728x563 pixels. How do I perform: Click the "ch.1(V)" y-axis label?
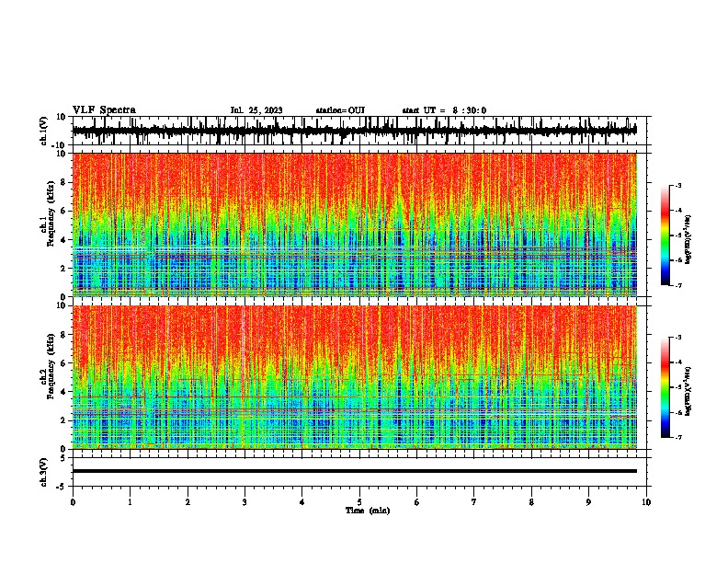[x=44, y=131]
